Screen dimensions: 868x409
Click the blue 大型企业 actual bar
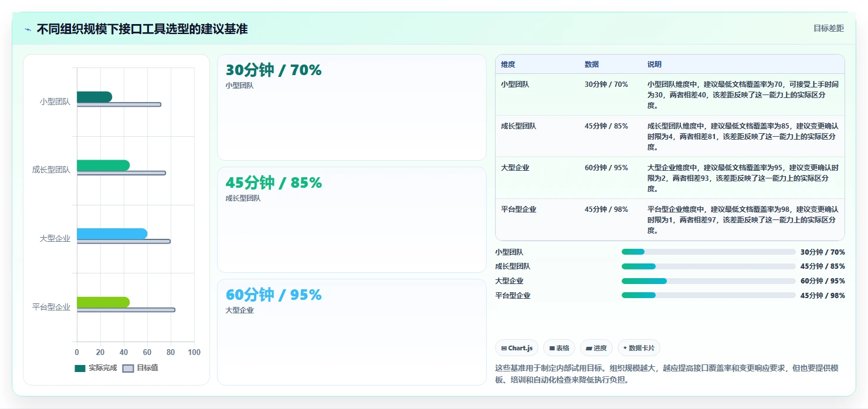[x=111, y=234]
